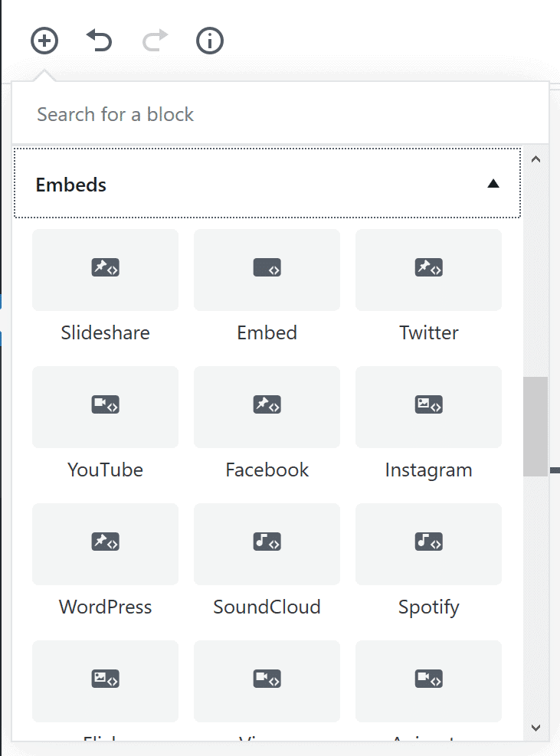
Task: Click the Slideshare label
Action: (105, 332)
